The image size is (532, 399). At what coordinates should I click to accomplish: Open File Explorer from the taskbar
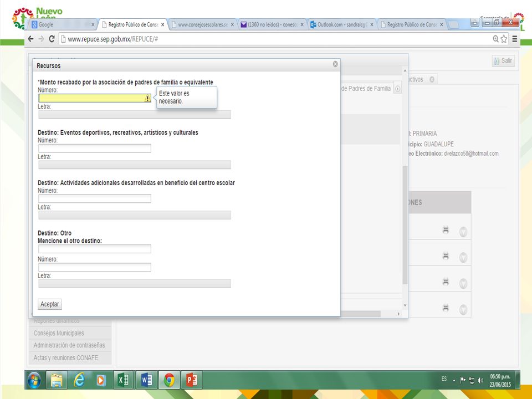click(57, 380)
